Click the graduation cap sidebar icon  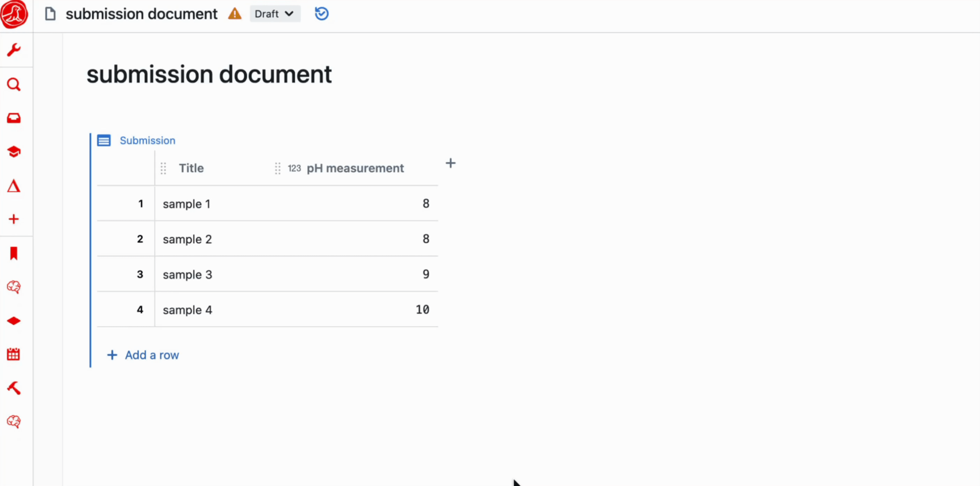click(14, 152)
